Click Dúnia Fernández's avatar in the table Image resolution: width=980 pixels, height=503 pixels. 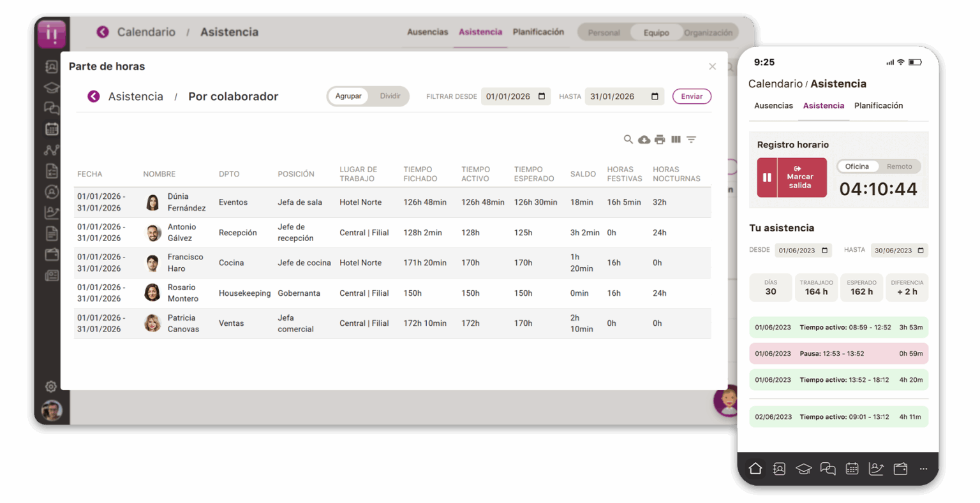click(x=152, y=202)
